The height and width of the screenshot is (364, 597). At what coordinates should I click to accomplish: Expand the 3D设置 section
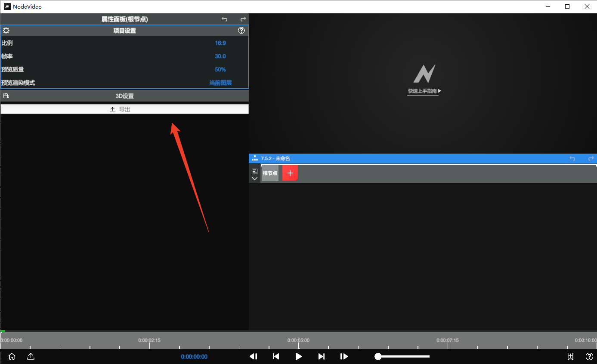click(124, 96)
